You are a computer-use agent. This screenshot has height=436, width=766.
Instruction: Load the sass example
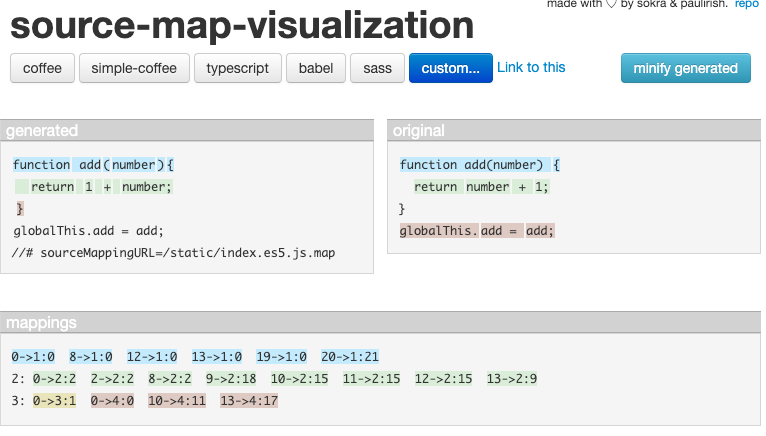coord(377,68)
